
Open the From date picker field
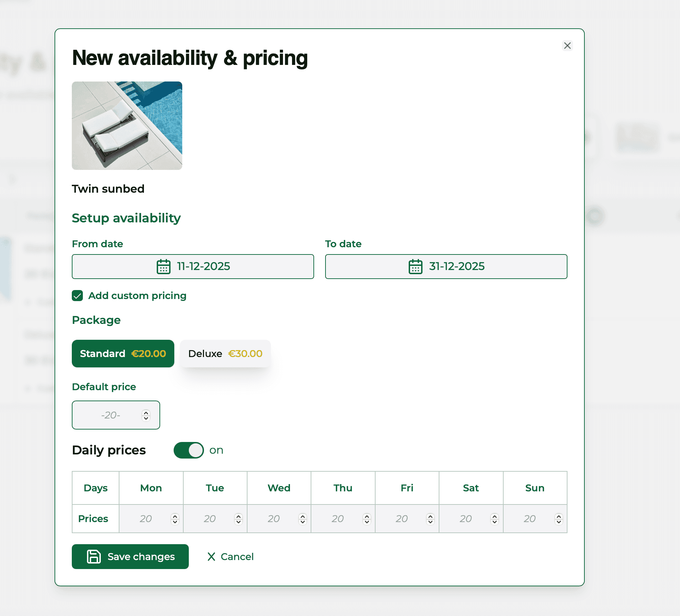193,267
